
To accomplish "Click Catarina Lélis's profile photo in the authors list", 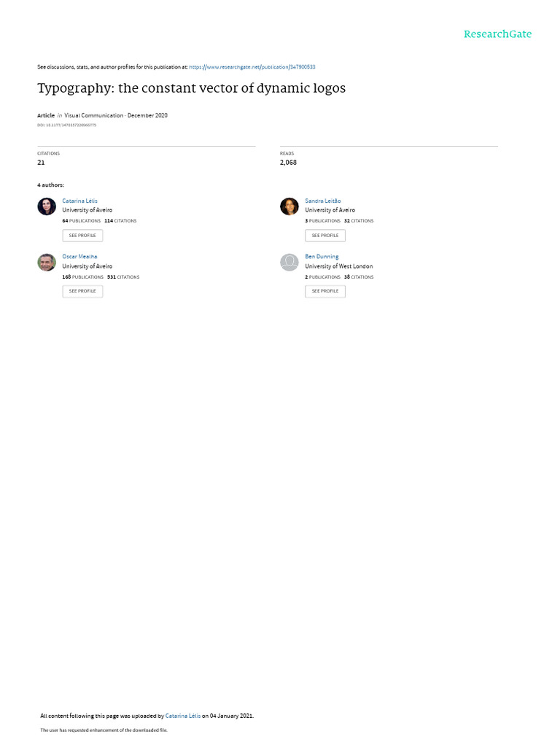I will (x=47, y=206).
